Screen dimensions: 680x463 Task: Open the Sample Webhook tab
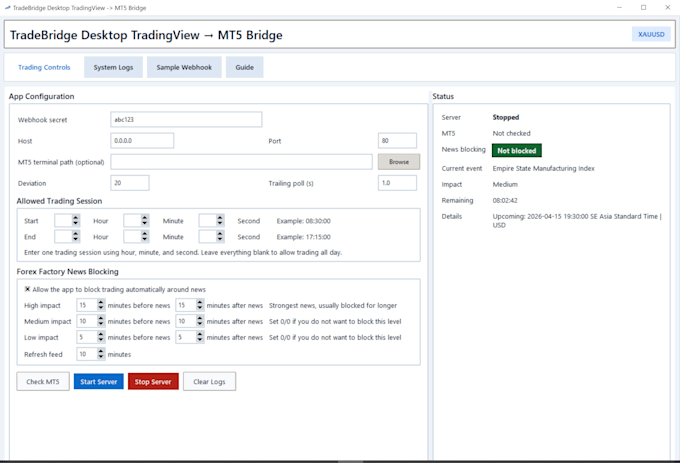coord(184,67)
